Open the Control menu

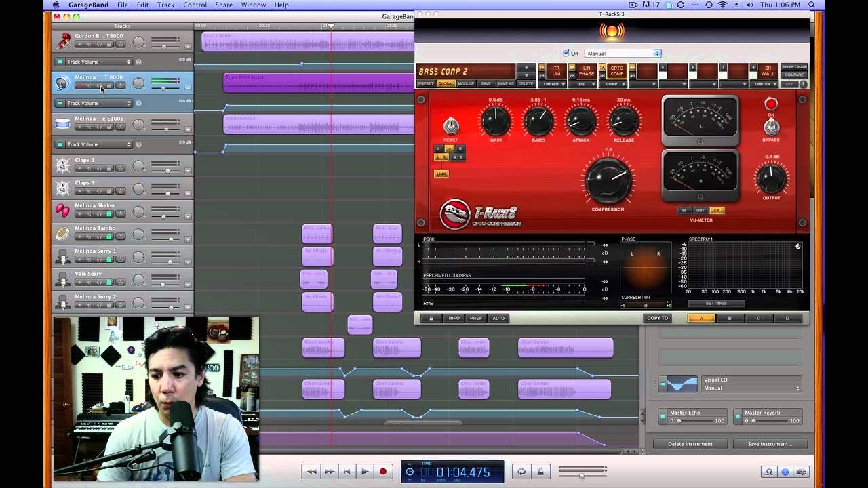click(195, 5)
